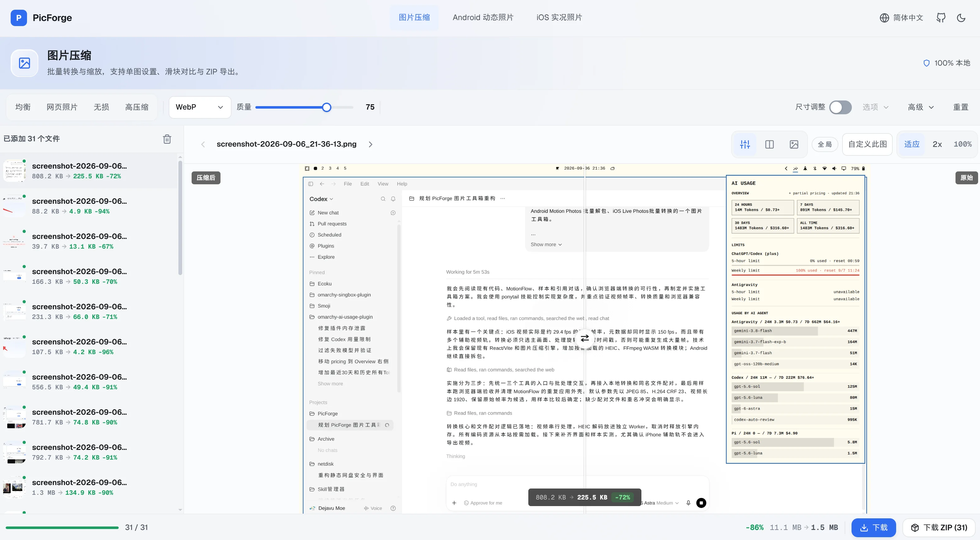Toggle the 尺寸调整 switch
The width and height of the screenshot is (980, 540).
[840, 107]
